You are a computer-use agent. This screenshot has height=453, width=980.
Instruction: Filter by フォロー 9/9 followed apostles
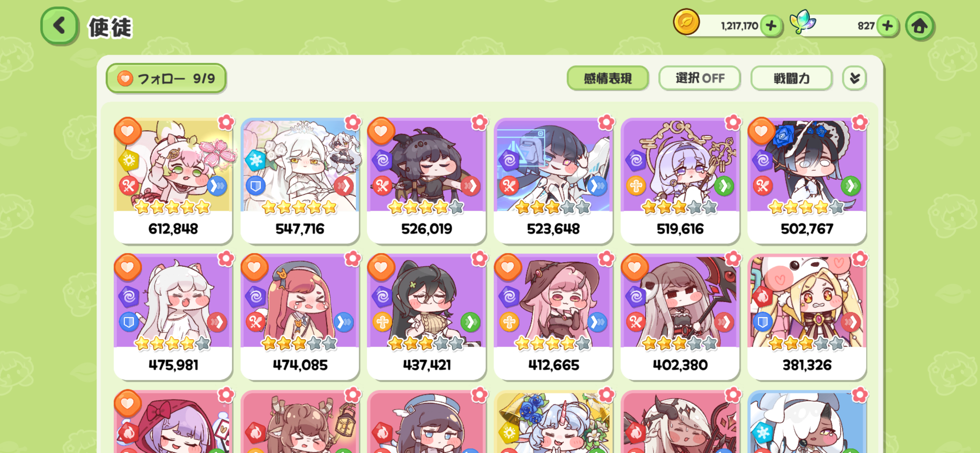[x=166, y=78]
